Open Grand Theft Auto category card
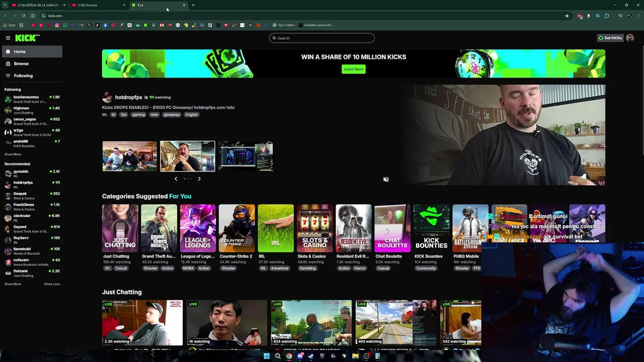The width and height of the screenshot is (644, 362). click(x=159, y=228)
